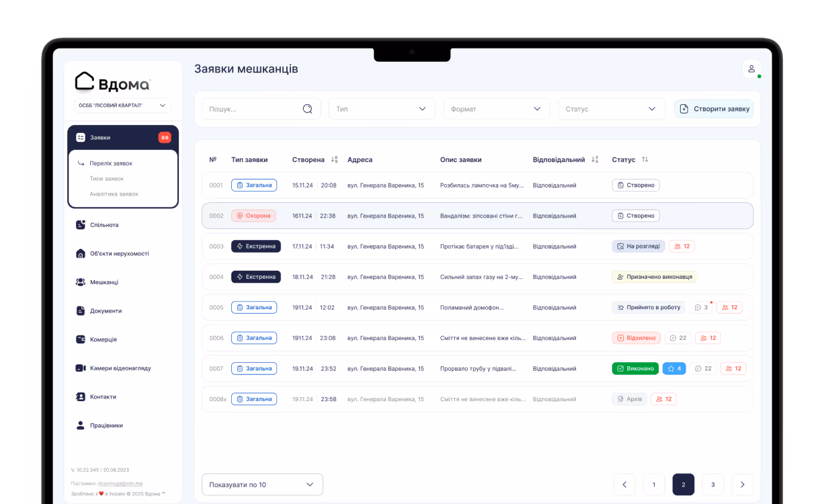Click the Вдома house logo
Screen dimensions: 826x504
[112, 81]
